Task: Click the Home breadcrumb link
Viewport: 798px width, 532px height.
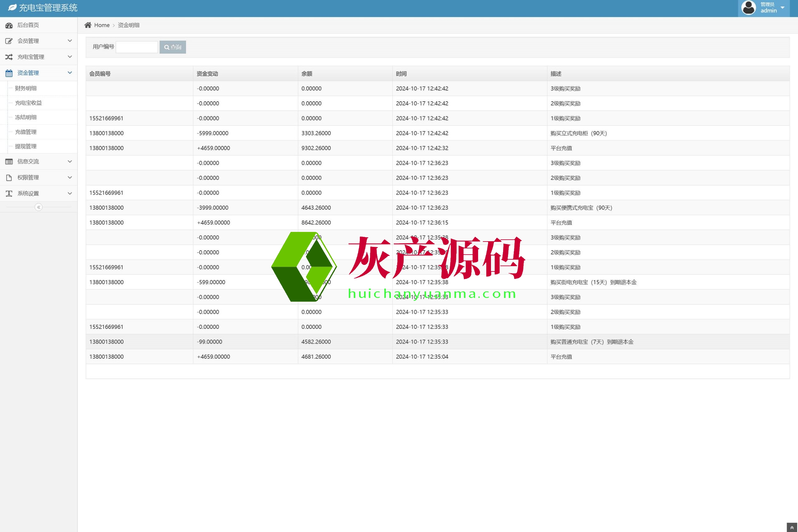Action: point(102,25)
